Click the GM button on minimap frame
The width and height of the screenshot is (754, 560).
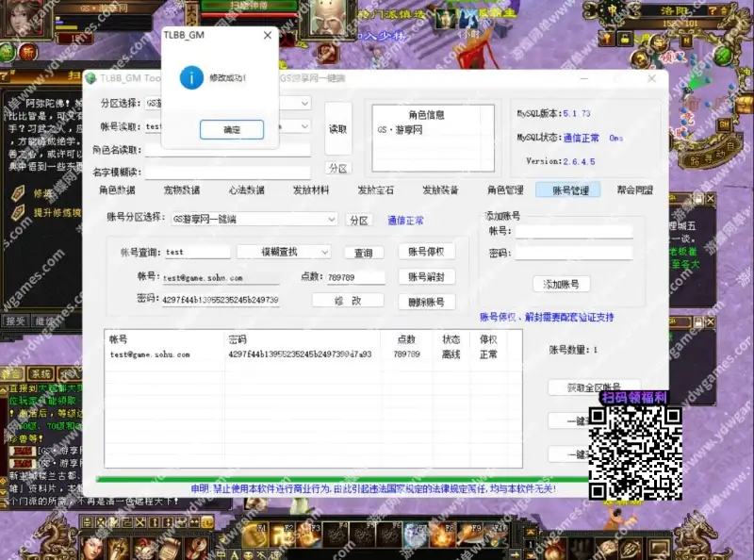725,125
